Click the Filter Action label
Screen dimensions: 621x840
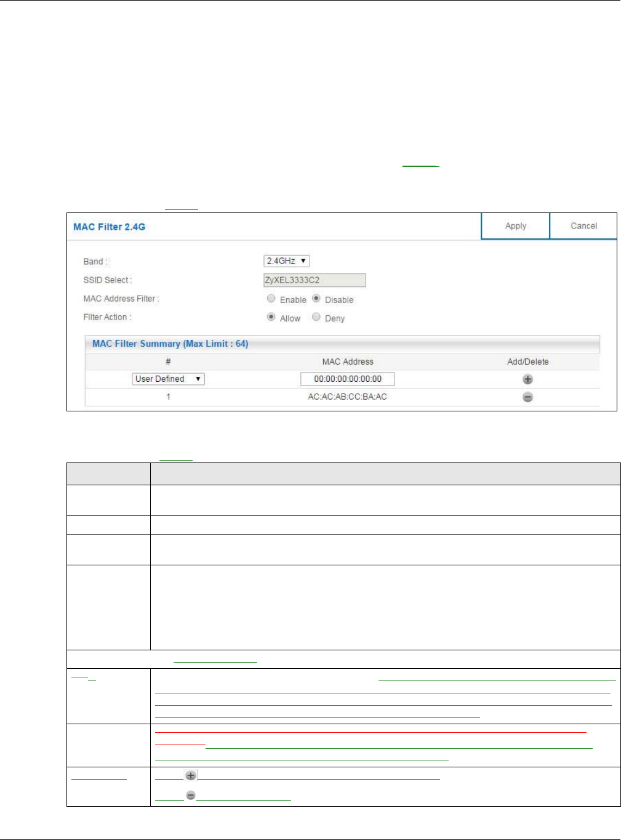click(x=108, y=317)
